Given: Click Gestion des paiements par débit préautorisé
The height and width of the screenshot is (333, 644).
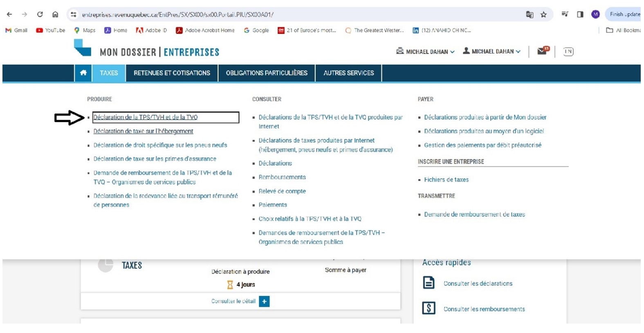Looking at the screenshot, I should coord(482,145).
